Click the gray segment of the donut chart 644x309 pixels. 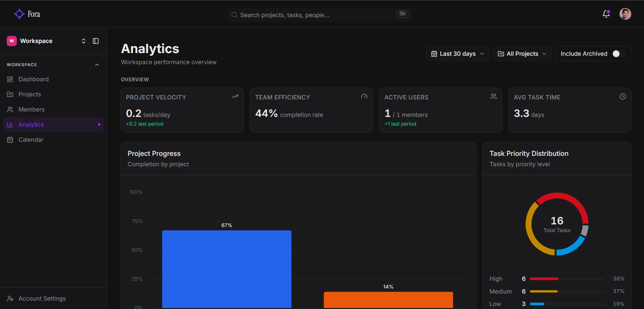585,230
